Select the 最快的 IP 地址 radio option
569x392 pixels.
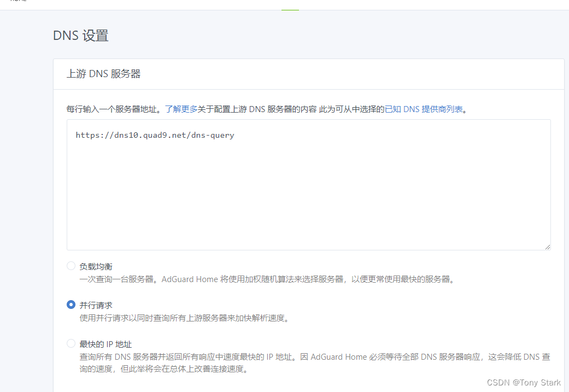pos(71,343)
